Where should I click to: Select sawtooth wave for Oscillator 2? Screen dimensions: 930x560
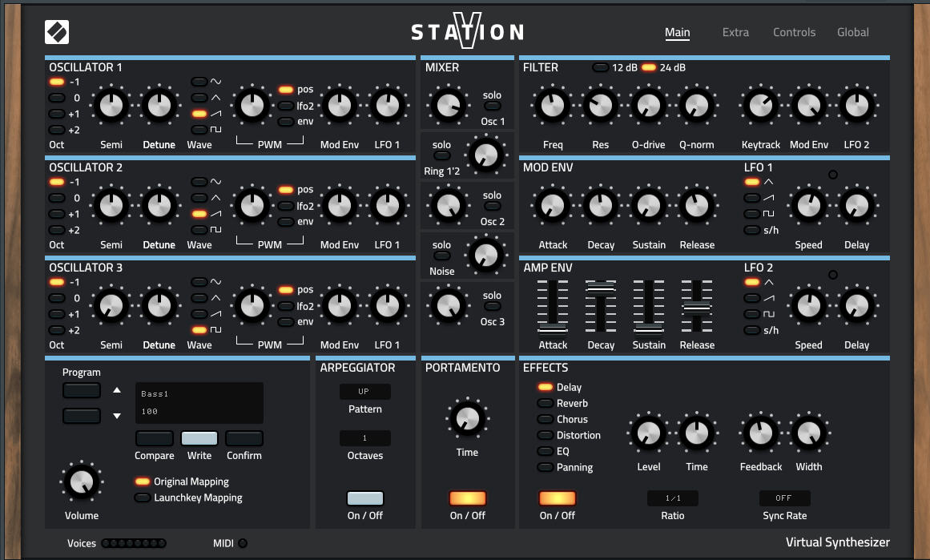pos(199,214)
